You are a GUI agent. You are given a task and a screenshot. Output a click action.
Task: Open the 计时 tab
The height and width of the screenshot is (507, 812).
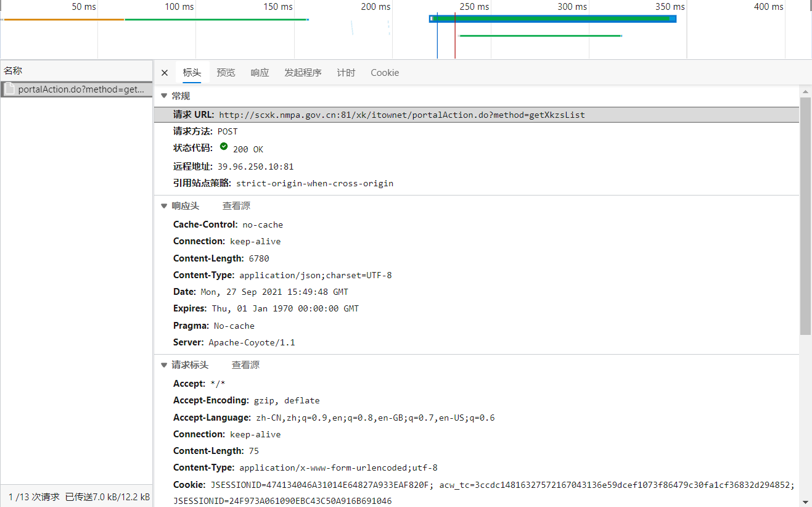(346, 73)
